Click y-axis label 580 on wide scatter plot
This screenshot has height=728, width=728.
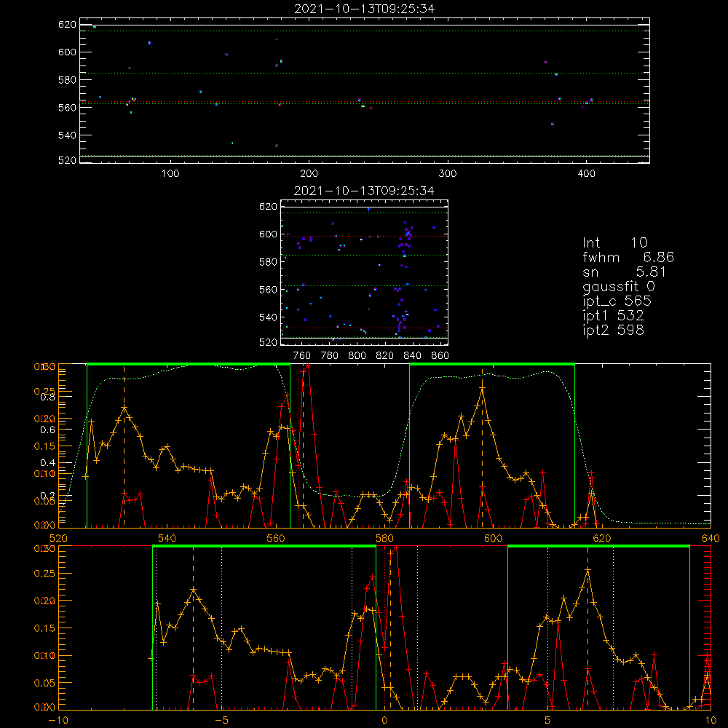click(67, 80)
